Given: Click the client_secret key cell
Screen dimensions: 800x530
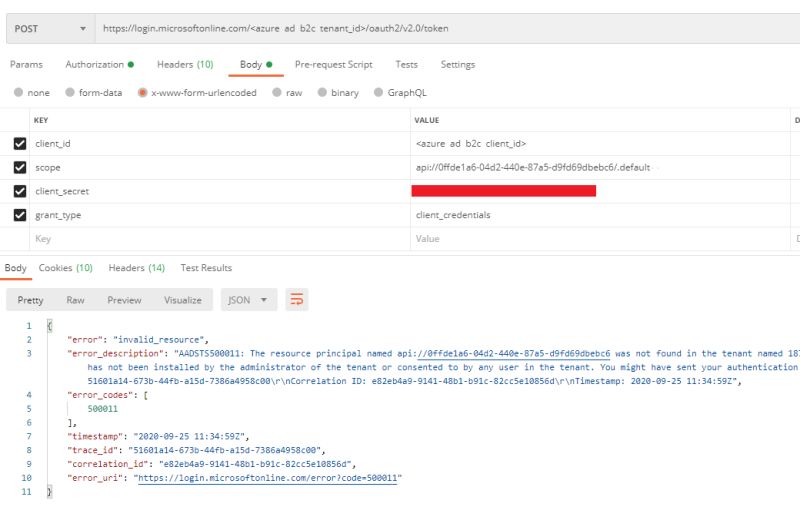Looking at the screenshot, I should [220, 191].
